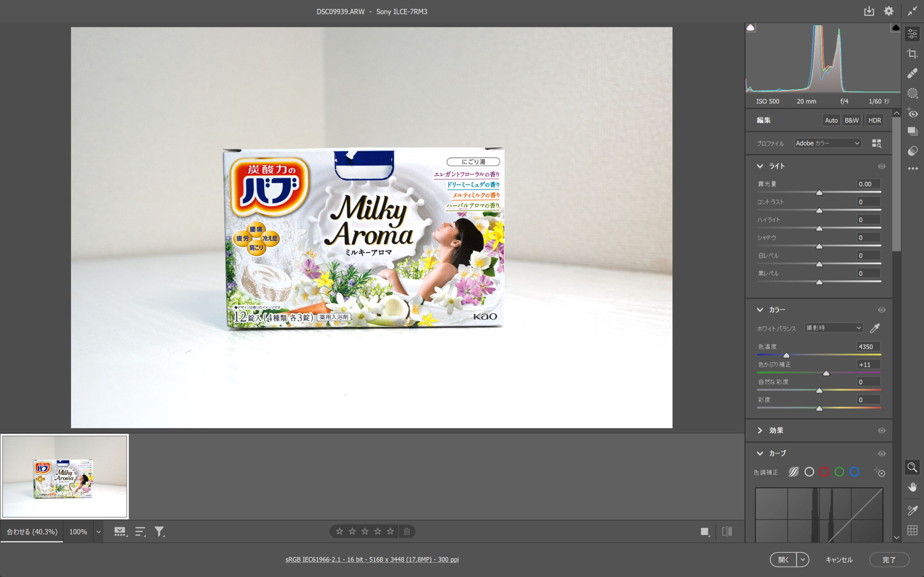The width and height of the screenshot is (924, 577).
Task: Select the Healing brush tool
Action: 912,73
